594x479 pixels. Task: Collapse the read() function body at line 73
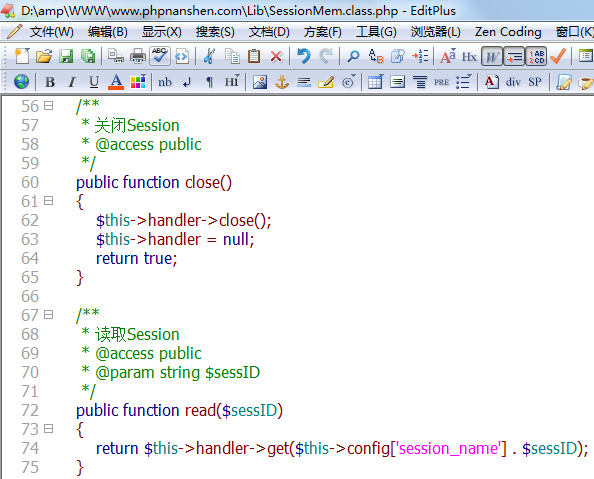(48, 429)
